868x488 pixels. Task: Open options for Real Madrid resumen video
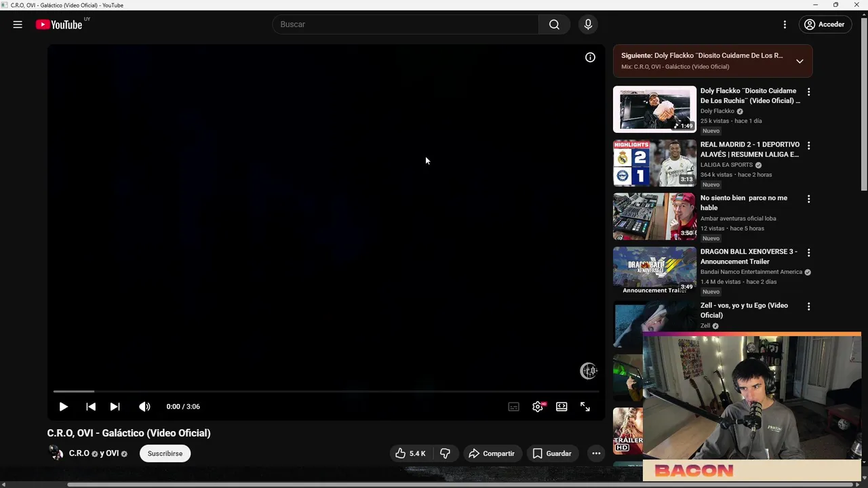click(x=808, y=145)
